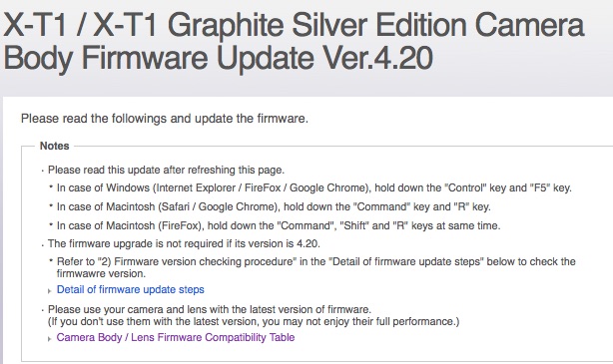Click the 'Refer to 2) Firmware version checking' text
Viewport: 613px width, 364px height.
[x=316, y=267]
